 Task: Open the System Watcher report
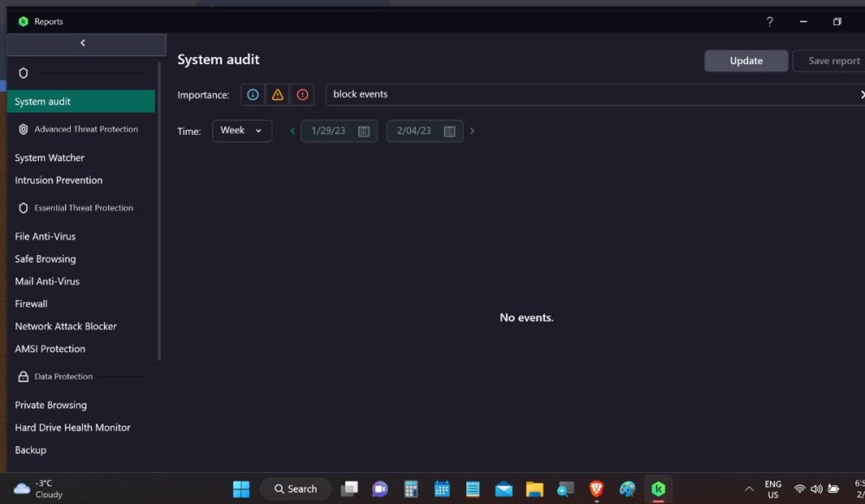coord(49,157)
